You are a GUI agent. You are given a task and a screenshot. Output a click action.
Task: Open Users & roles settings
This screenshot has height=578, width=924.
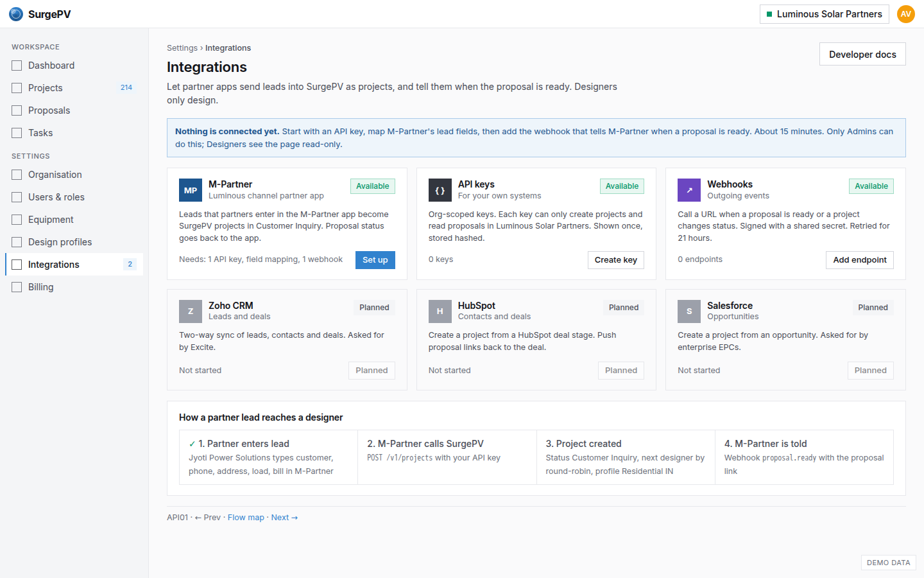[74, 197]
